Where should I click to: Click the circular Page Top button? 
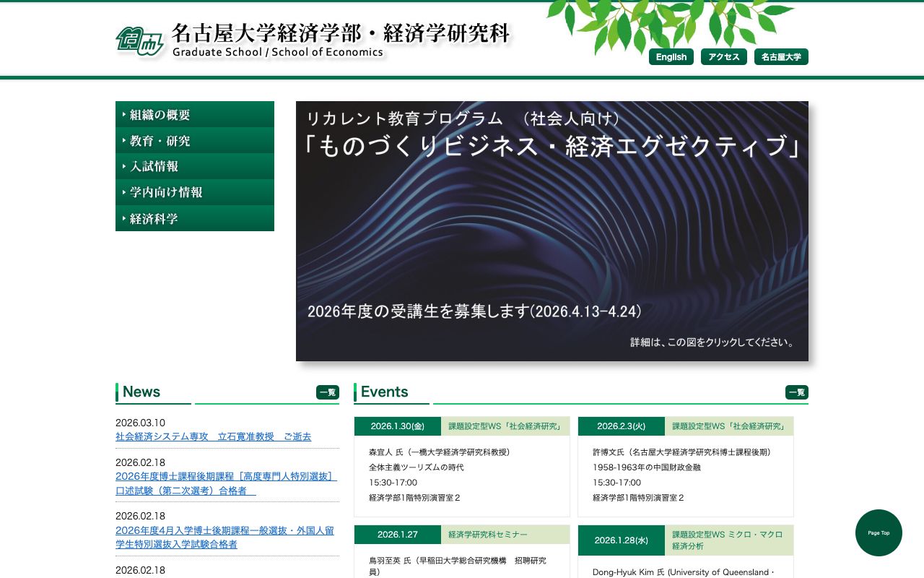tap(879, 533)
